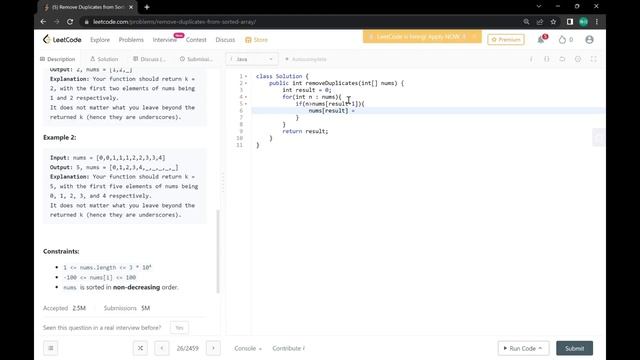Viewport: 640px width, 360px height.
Task: Click the 5M submissions count
Action: click(x=146, y=308)
